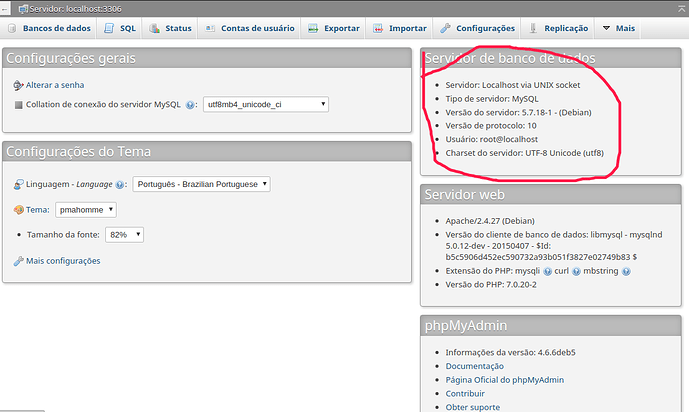Switch to the SQL tab
Viewport: 689px width, 412px height.
(120, 28)
